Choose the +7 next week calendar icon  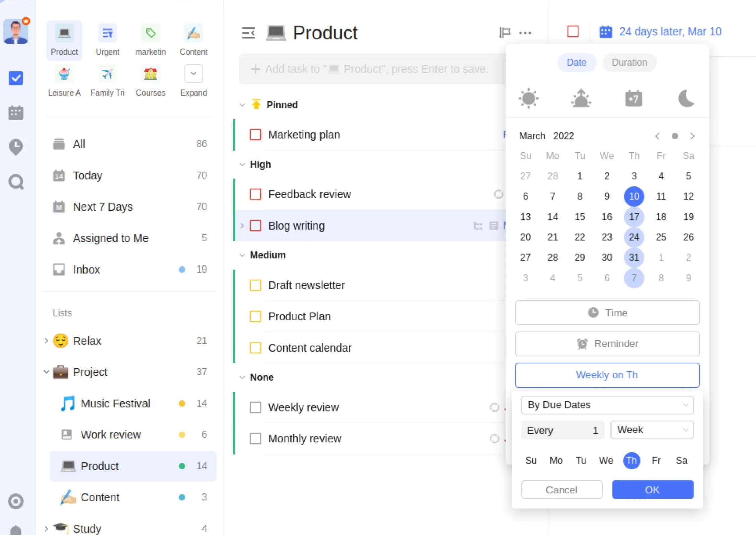(633, 99)
